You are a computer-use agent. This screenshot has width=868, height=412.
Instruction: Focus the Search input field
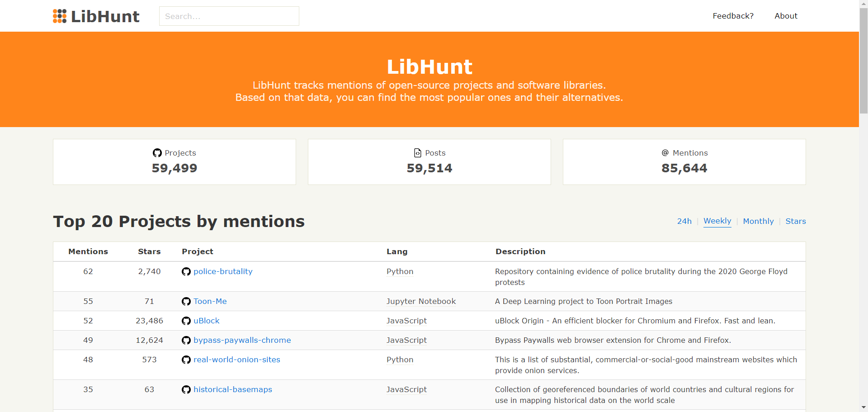[229, 16]
